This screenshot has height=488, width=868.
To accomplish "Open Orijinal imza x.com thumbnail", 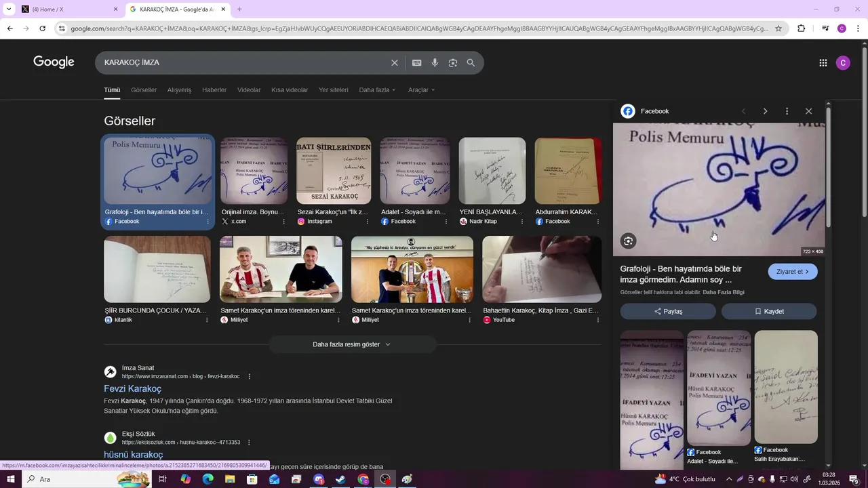I will (254, 171).
